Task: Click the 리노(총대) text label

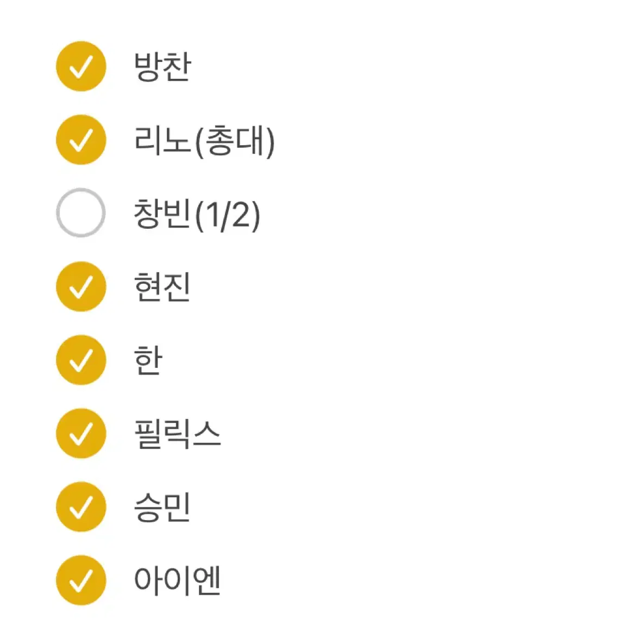Action: click(204, 141)
